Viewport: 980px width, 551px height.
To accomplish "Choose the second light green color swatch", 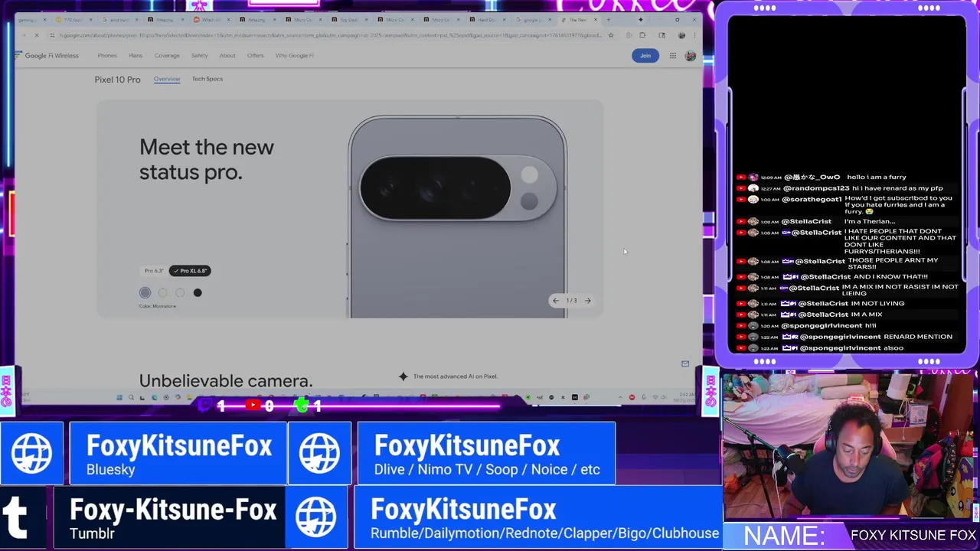I will [162, 292].
